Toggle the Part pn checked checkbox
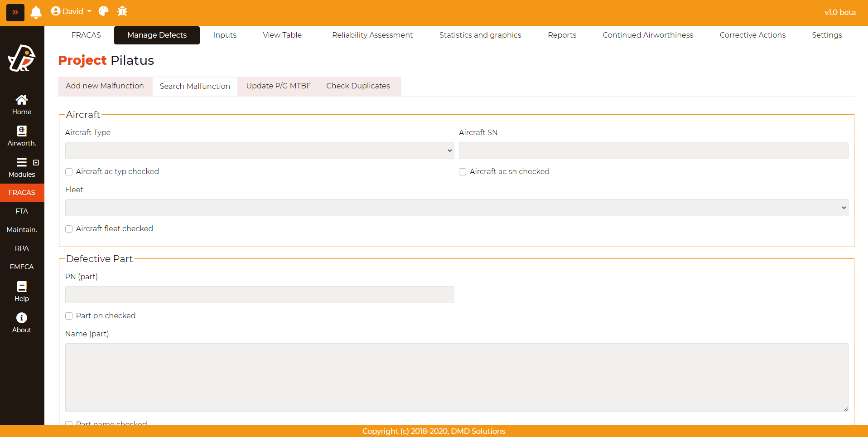The width and height of the screenshot is (868, 437). point(69,316)
